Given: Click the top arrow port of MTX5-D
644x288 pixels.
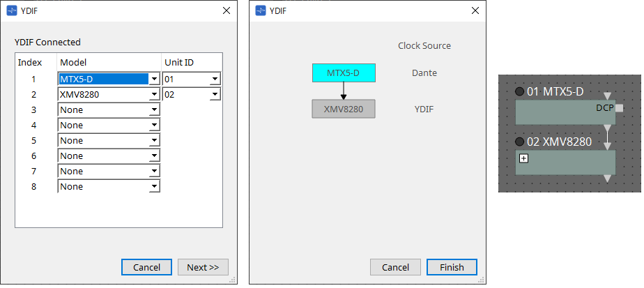Looking at the screenshot, I should click(x=608, y=96).
